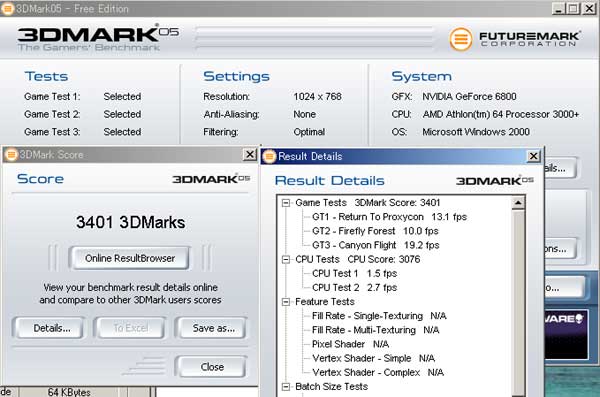Collapse the CPU Tests tree node
The height and width of the screenshot is (397, 600).
(286, 260)
